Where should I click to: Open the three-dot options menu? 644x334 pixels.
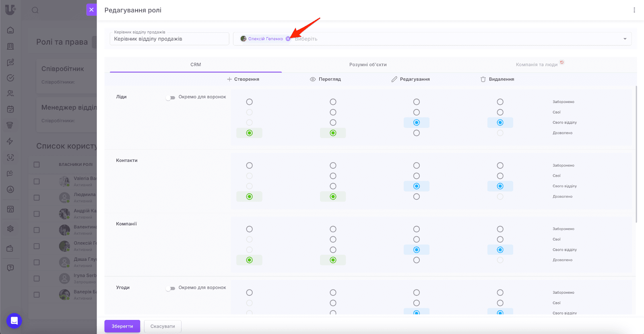[x=634, y=10]
